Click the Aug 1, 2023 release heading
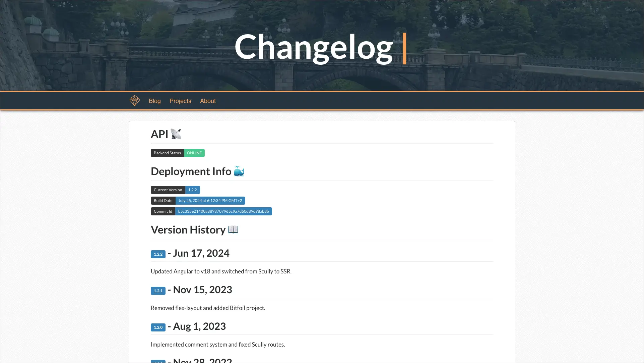This screenshot has height=363, width=644. (x=199, y=326)
